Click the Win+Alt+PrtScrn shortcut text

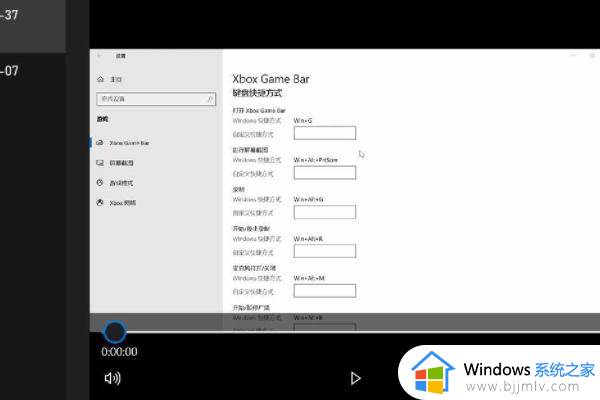pyautogui.click(x=316, y=160)
